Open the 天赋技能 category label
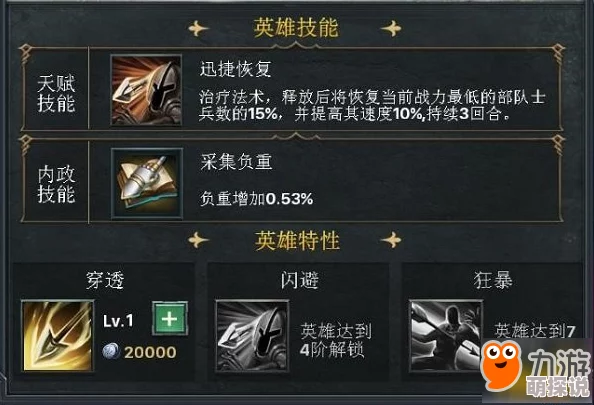 pyautogui.click(x=56, y=93)
